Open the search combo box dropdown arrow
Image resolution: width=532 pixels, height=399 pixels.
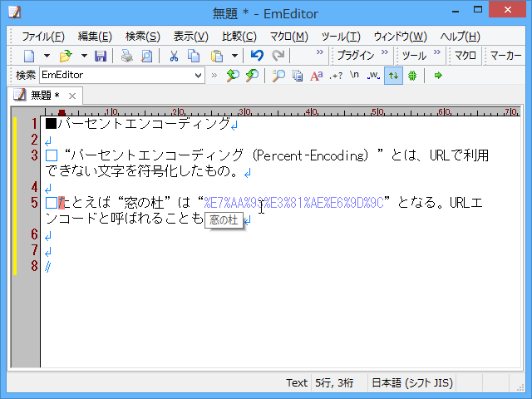pos(198,76)
